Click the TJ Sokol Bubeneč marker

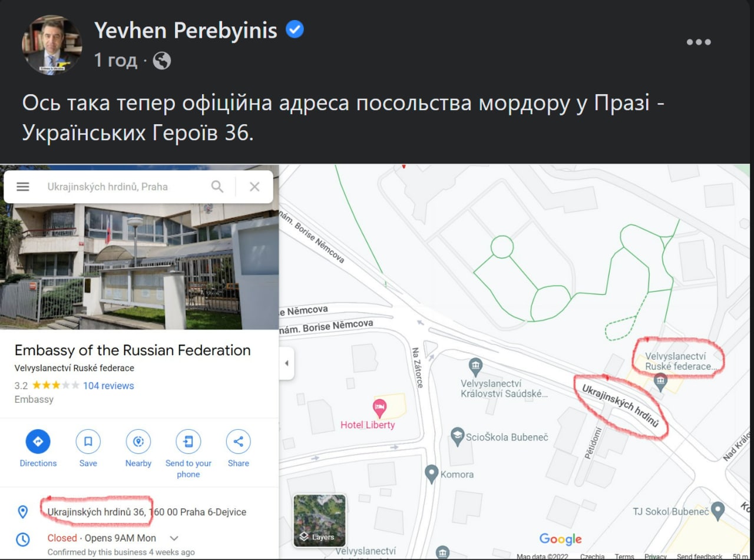[x=717, y=510]
